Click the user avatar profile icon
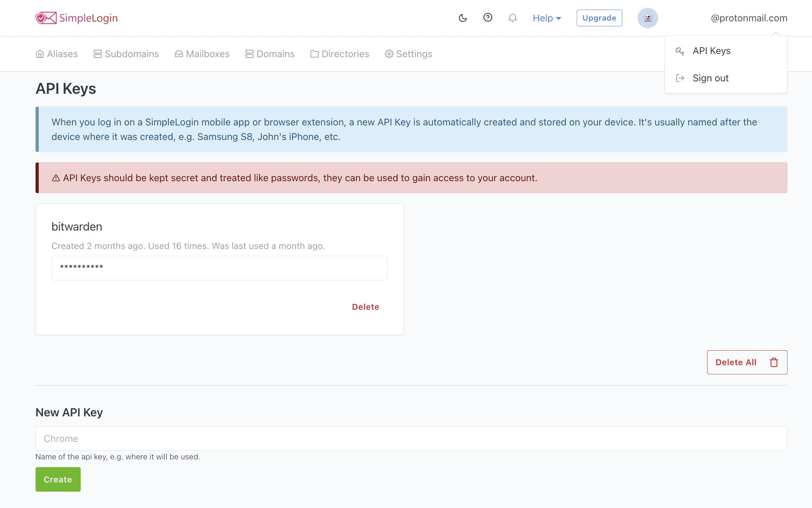 click(648, 17)
